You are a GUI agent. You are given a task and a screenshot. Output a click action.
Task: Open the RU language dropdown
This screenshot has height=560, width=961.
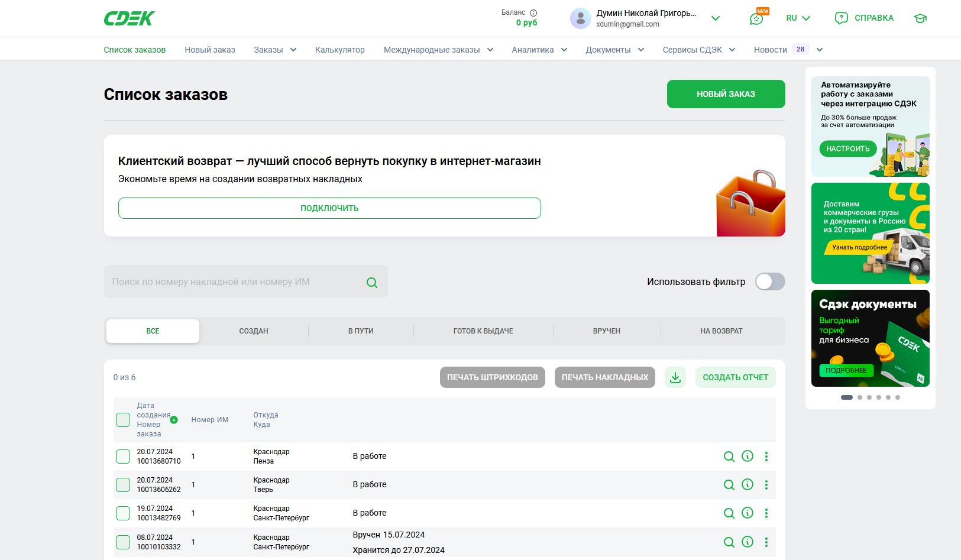(x=798, y=18)
